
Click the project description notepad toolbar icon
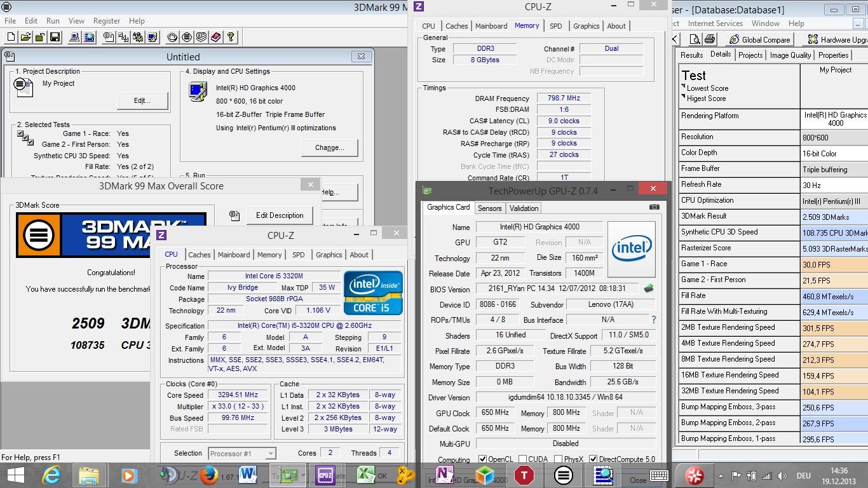[x=109, y=37]
